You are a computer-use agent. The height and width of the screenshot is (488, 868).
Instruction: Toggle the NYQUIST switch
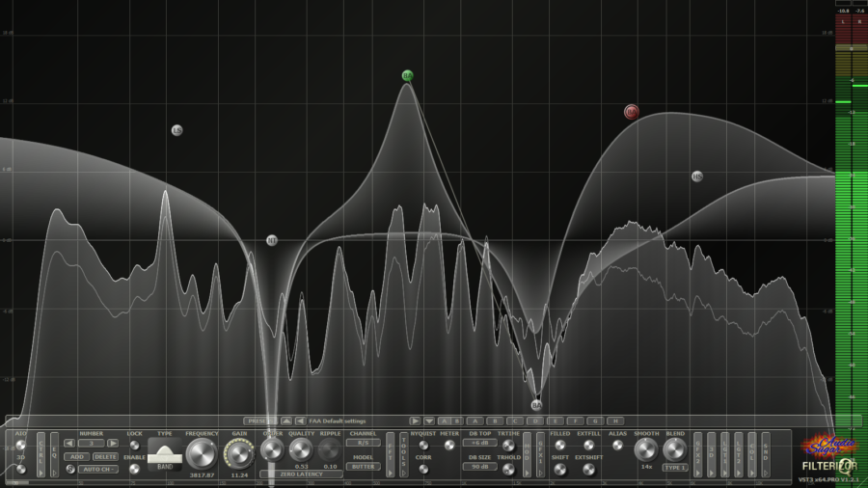point(423,445)
